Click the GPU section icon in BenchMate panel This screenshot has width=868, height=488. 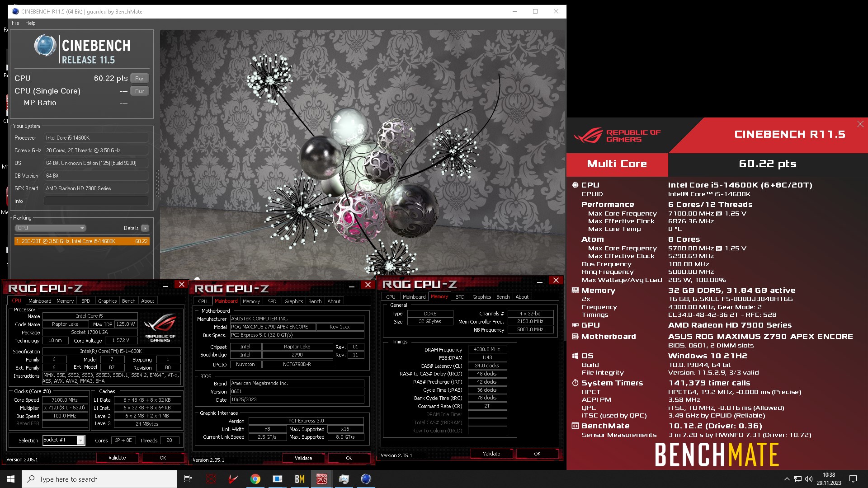pyautogui.click(x=575, y=325)
